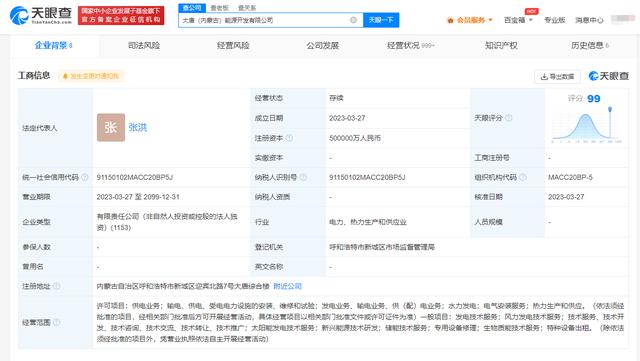
Task: Click the info icon beside 经营范围
Action: click(57, 322)
